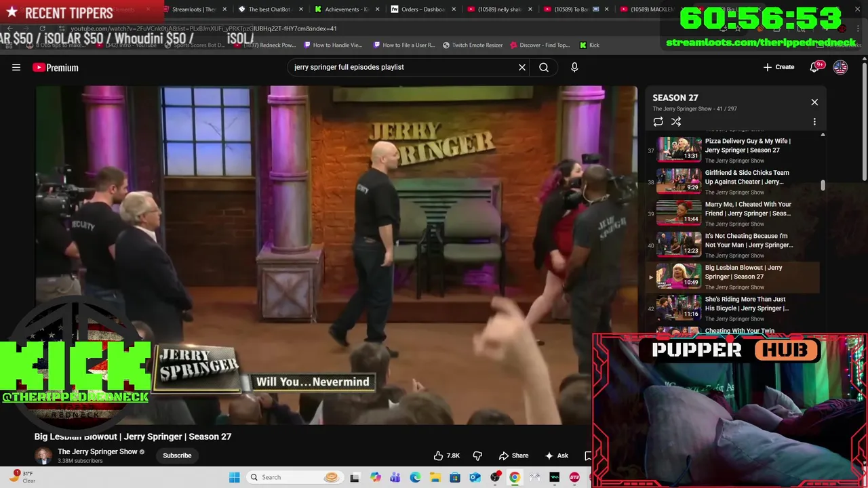The width and height of the screenshot is (868, 488).
Task: Open Twitch Emote Resizer bookmark
Action: tap(473, 45)
